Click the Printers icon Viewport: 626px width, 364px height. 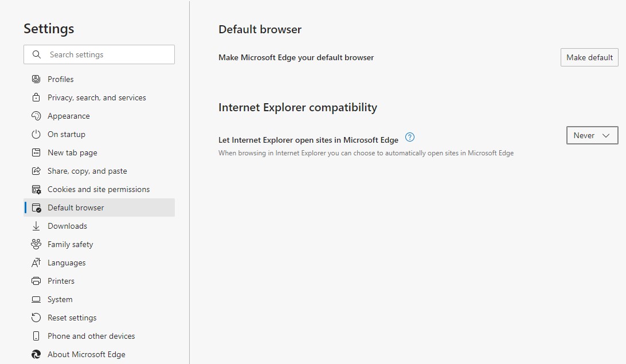pos(36,281)
